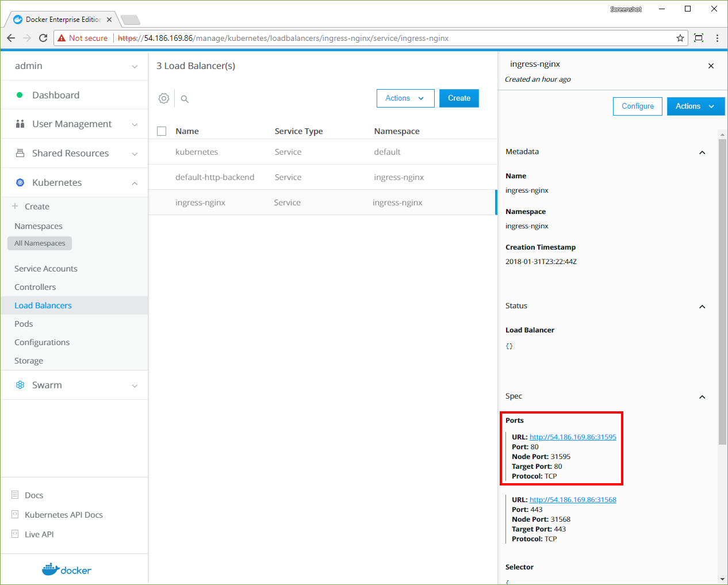
Task: Open the Kubernetes API Docs link
Action: [64, 515]
